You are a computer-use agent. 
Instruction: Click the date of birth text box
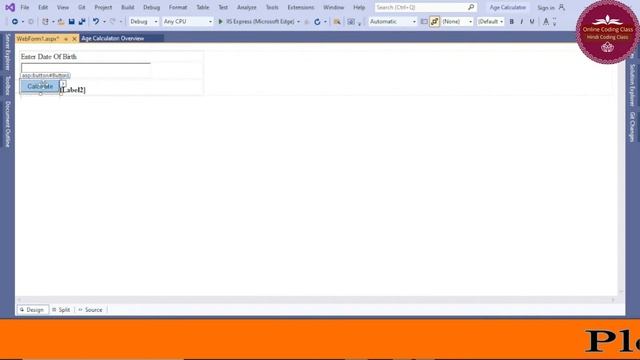pos(86,68)
